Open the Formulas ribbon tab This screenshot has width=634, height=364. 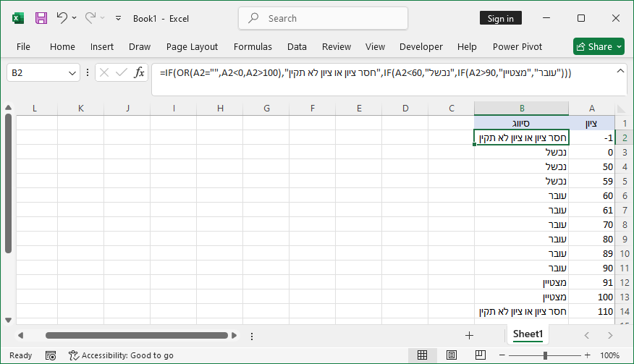(253, 46)
